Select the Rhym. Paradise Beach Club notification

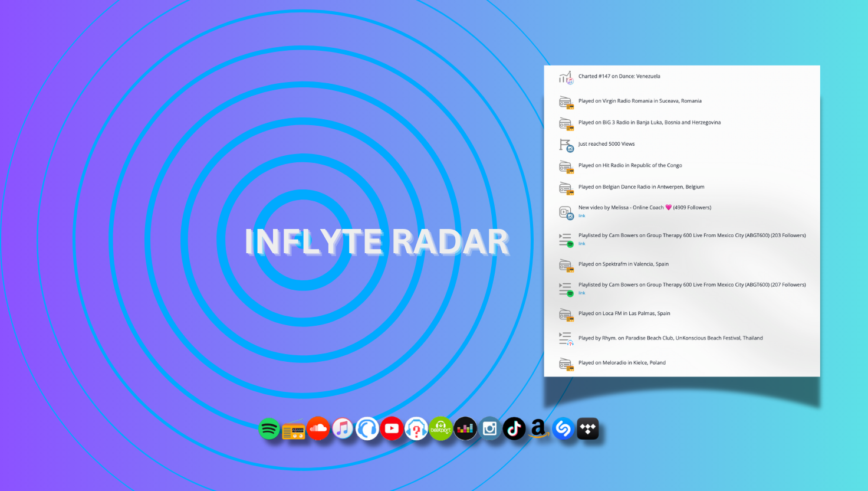(670, 338)
